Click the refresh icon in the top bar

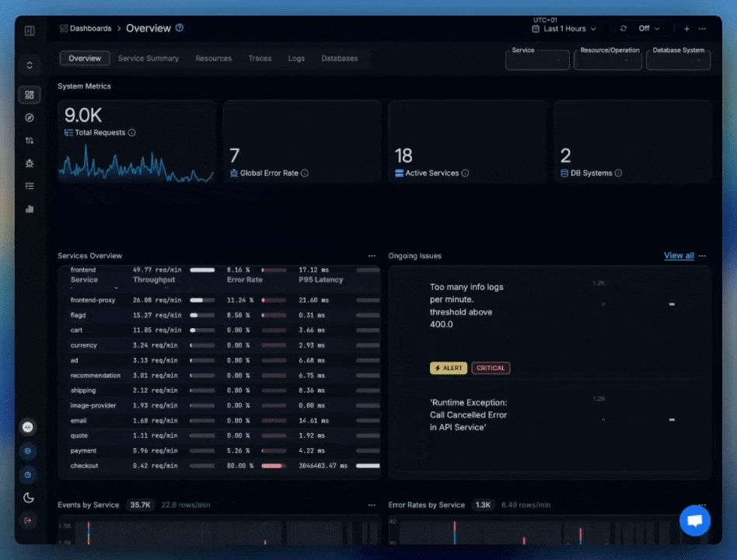[x=623, y=28]
